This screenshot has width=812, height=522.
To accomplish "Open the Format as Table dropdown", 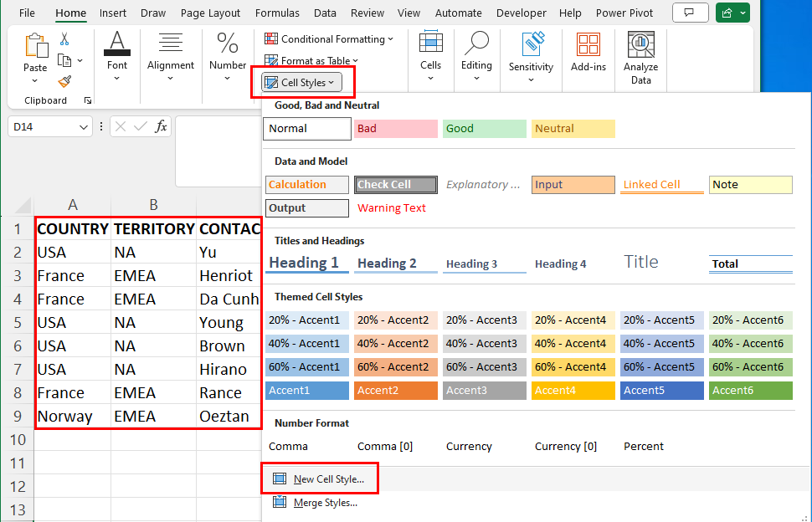I will (x=311, y=60).
